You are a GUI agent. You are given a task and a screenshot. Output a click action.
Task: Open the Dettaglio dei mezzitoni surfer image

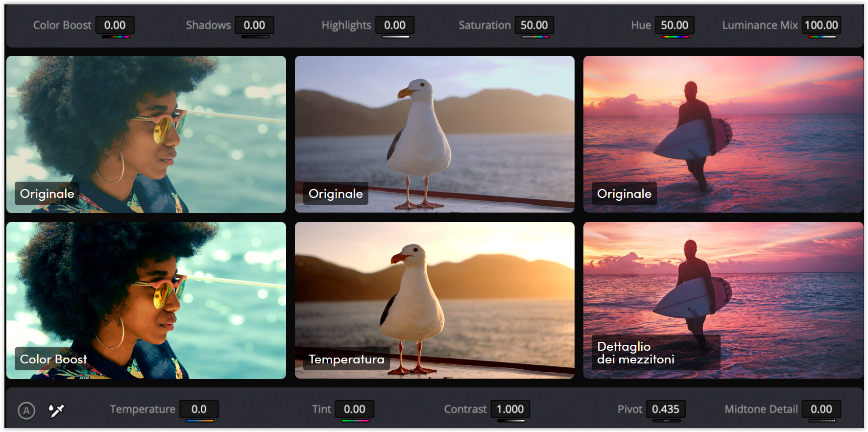pos(723,300)
